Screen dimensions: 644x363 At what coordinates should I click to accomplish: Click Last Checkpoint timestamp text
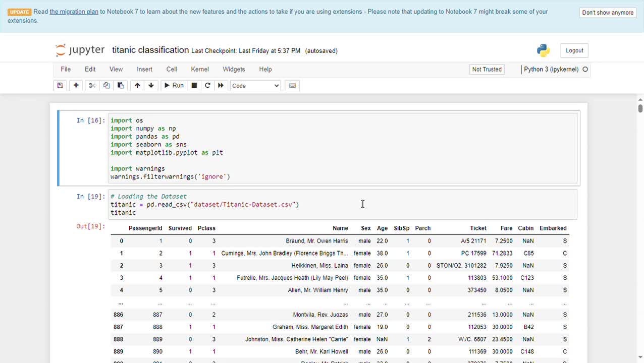point(246,51)
